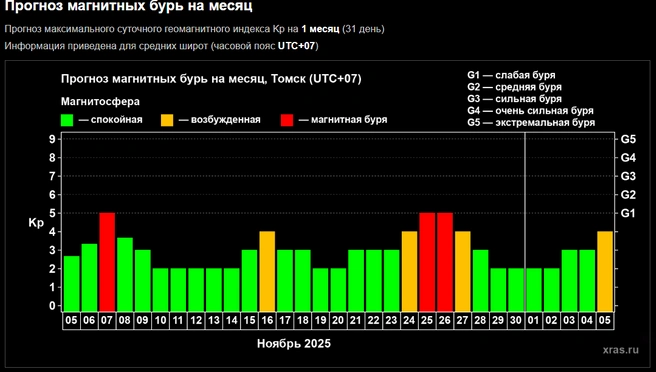This screenshot has width=656, height=372.
Task: Click the green 'спокойная' legend swatch
Action: (x=67, y=120)
